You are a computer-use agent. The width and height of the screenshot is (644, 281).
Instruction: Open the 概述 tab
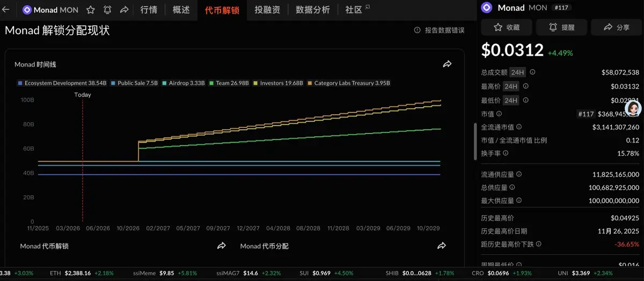coord(181,10)
